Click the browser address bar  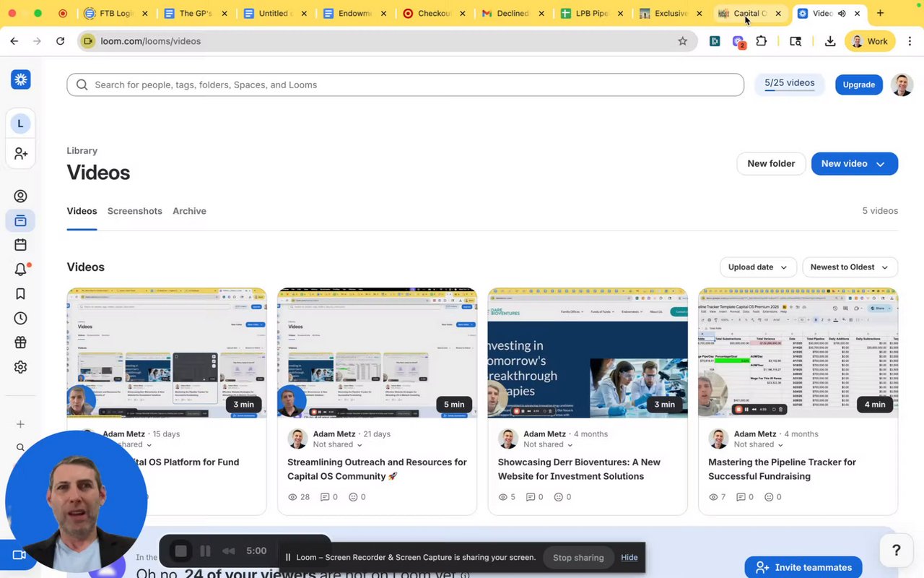coord(388,41)
